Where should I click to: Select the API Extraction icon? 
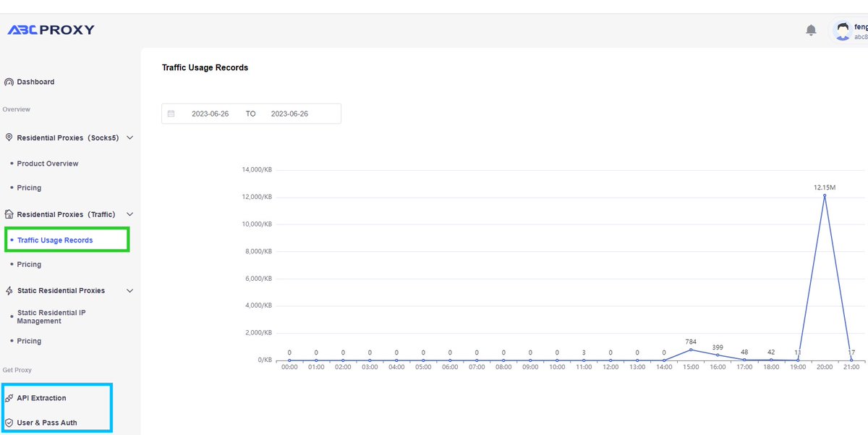tap(8, 397)
